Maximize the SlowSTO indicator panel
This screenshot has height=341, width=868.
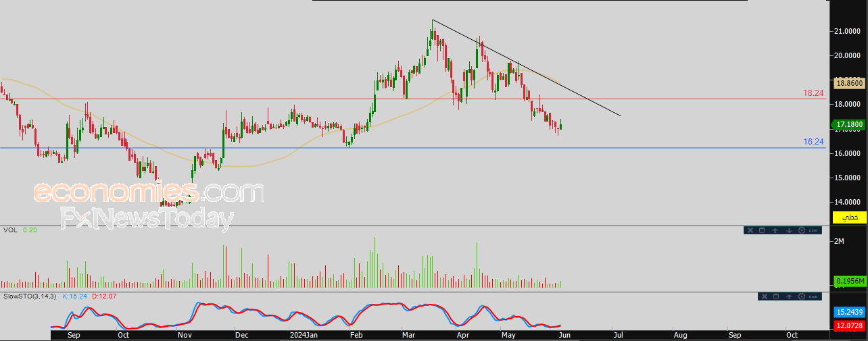[x=776, y=296]
